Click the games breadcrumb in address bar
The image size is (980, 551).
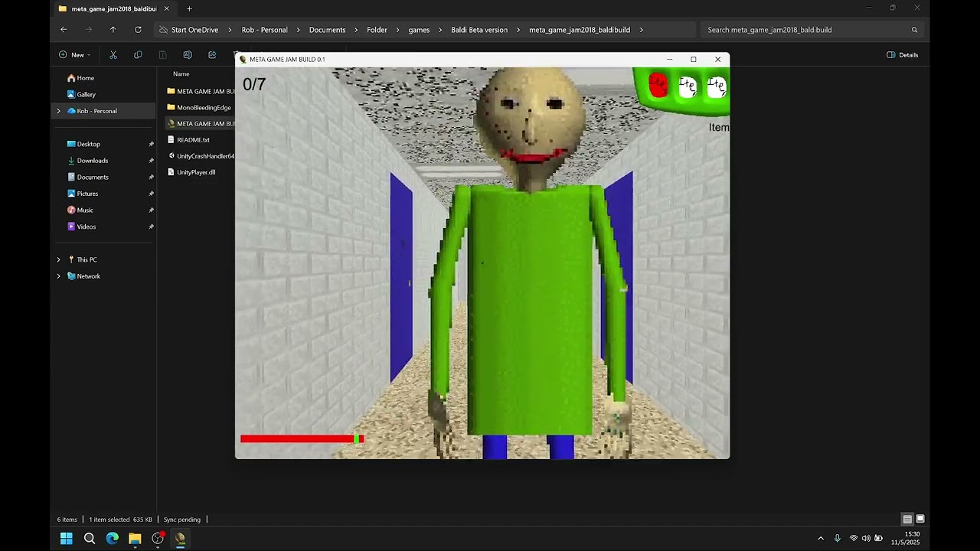pyautogui.click(x=419, y=30)
